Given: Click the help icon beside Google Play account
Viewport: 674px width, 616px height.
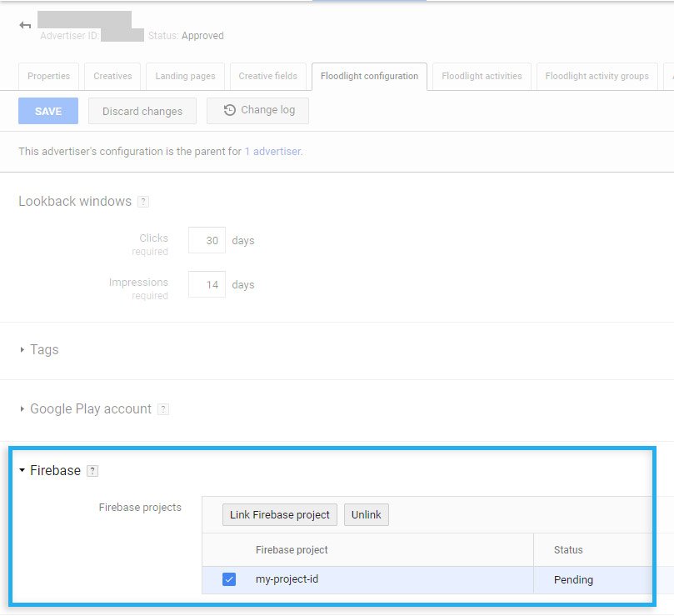Looking at the screenshot, I should point(163,408).
